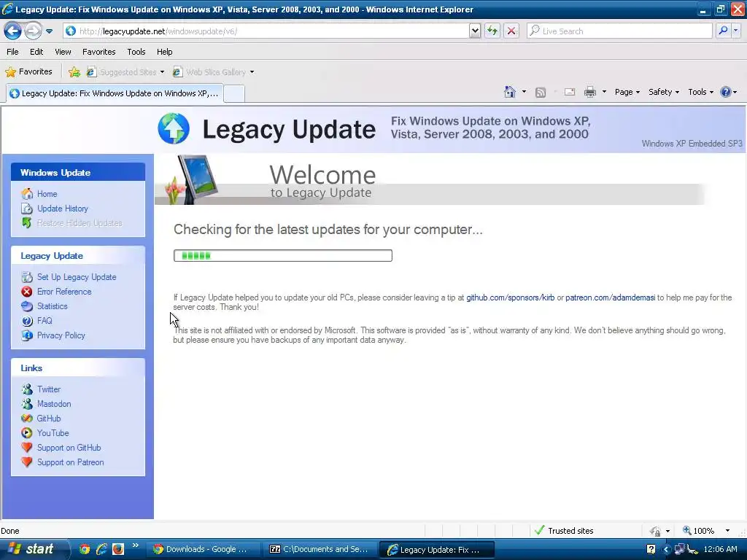Screen dimensions: 747x560
Task: Open the Tools menu in menu bar
Action: (x=136, y=52)
